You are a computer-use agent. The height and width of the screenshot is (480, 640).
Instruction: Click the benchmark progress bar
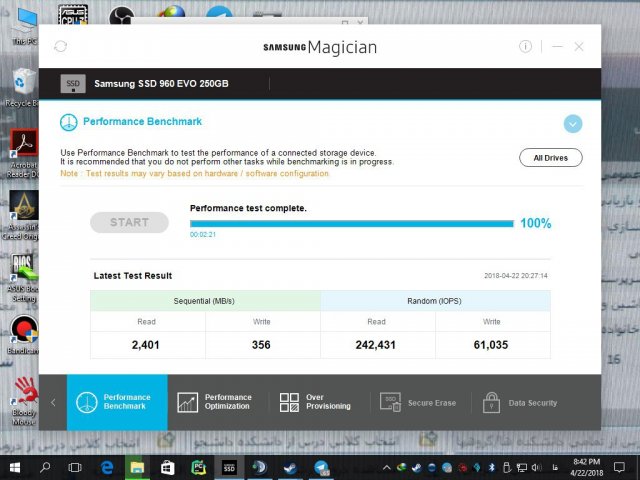coord(351,224)
